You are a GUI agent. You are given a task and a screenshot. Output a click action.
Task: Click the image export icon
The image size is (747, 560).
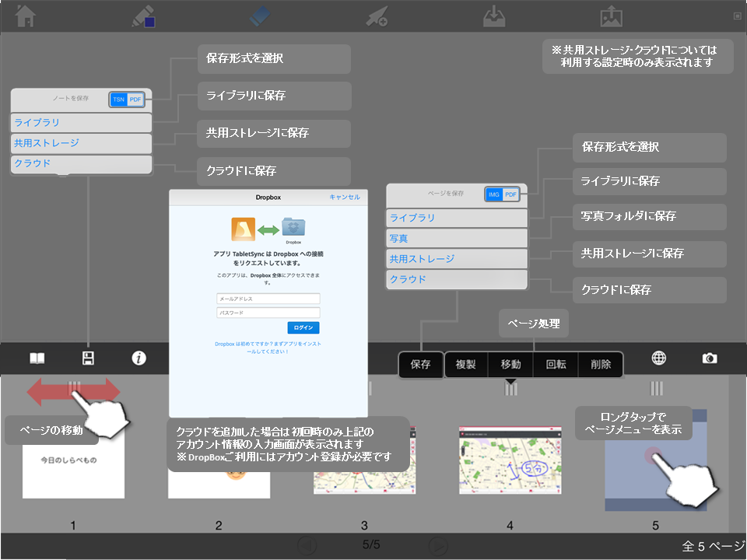pos(611,16)
